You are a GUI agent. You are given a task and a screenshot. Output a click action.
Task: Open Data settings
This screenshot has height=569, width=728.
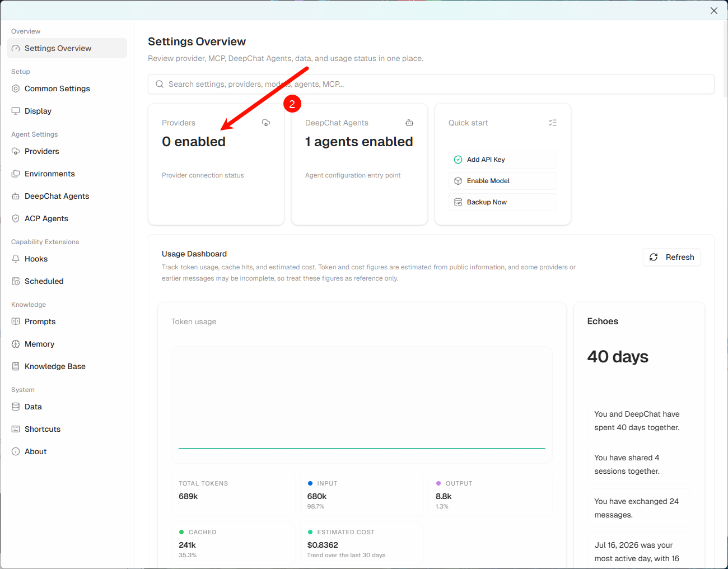(67, 407)
